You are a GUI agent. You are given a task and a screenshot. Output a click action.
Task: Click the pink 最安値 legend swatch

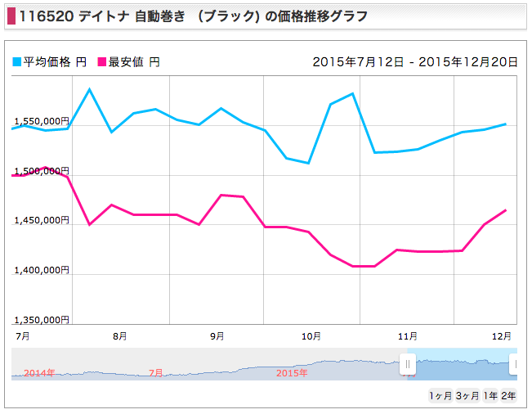pos(102,62)
